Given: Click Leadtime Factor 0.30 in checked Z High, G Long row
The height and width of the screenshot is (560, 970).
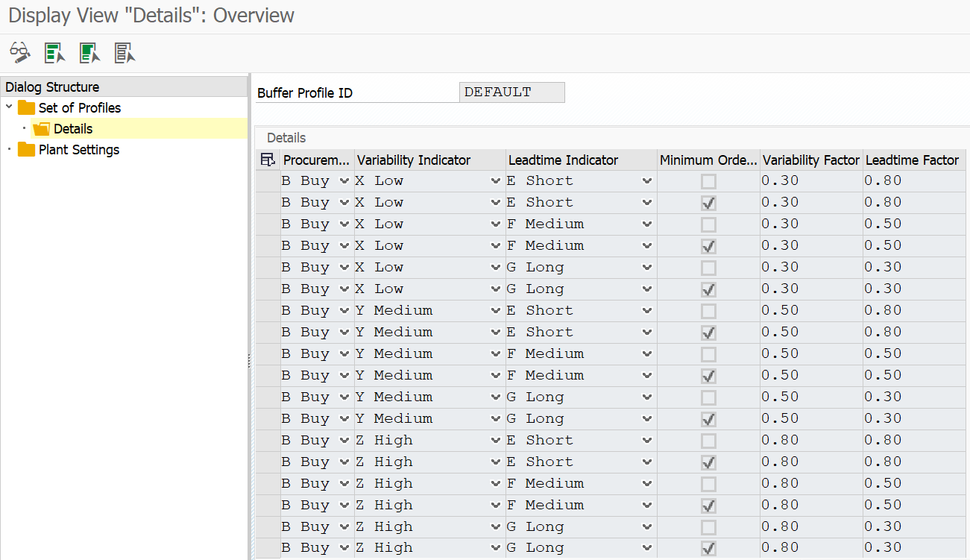Looking at the screenshot, I should 915,549.
